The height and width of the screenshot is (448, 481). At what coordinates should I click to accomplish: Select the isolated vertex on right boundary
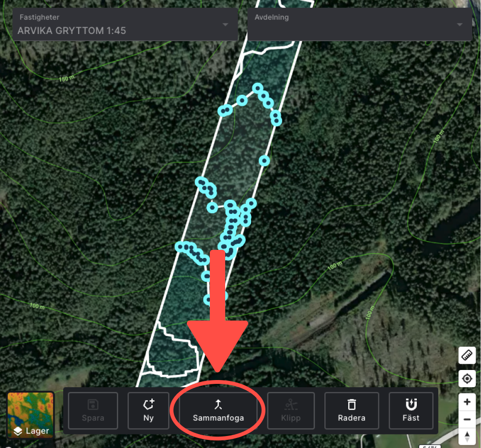[x=264, y=160]
